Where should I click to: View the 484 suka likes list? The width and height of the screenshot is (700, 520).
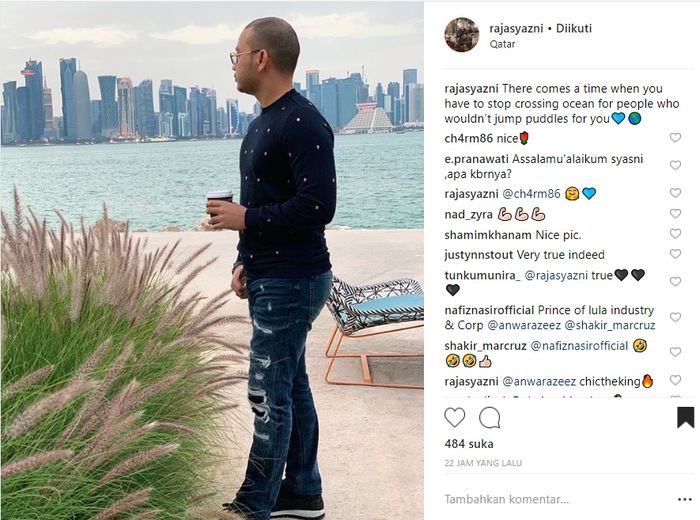pyautogui.click(x=469, y=444)
